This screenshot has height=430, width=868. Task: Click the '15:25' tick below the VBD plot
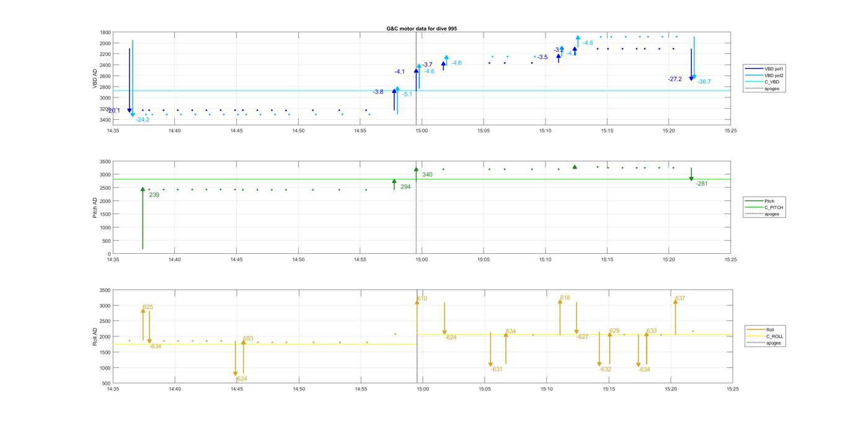[x=730, y=131]
